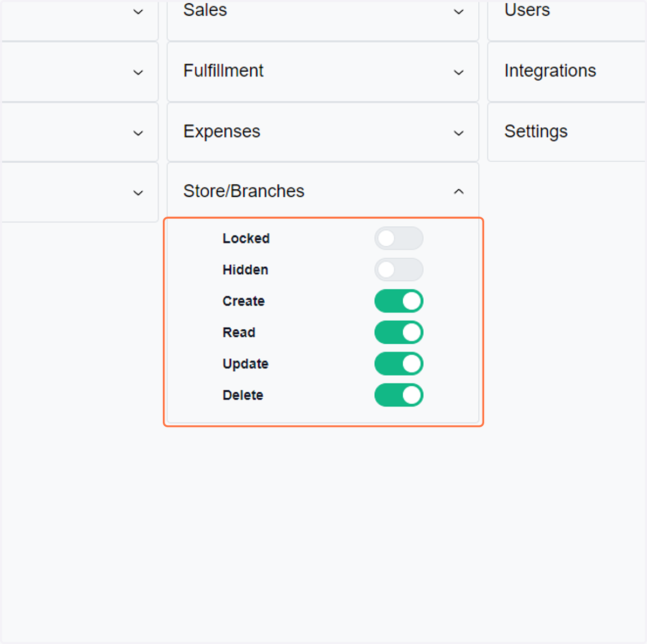Screen dimensions: 647x644
Task: Turn on the Hidden toggle
Action: (399, 269)
